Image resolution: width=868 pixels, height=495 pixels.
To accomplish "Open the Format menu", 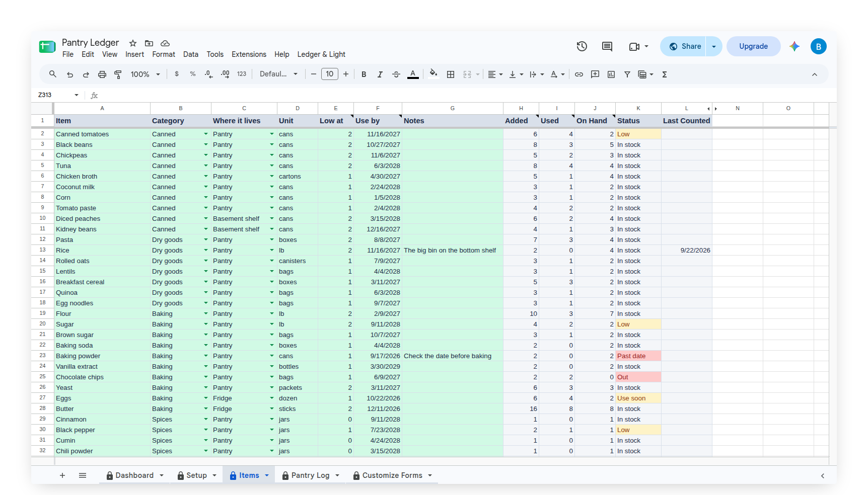I will click(164, 54).
